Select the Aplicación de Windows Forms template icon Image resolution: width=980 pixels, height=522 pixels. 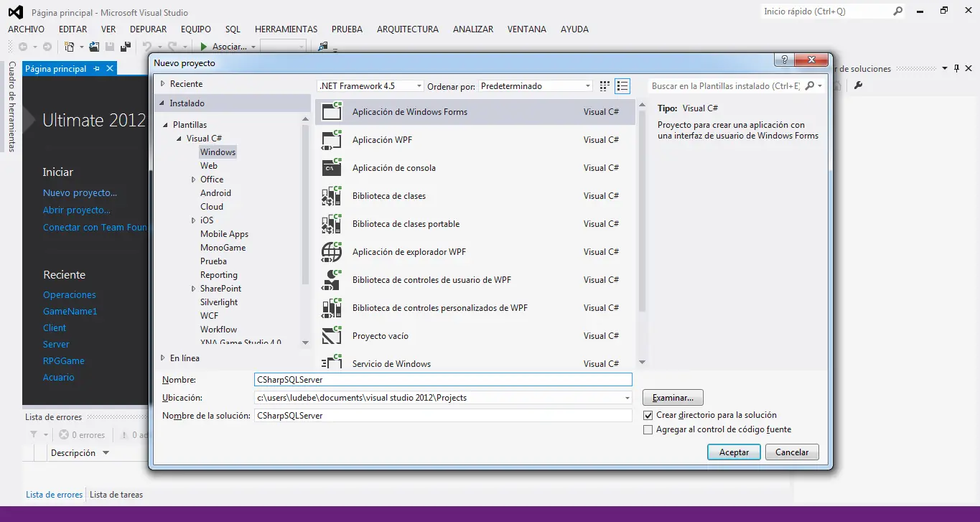click(x=332, y=111)
